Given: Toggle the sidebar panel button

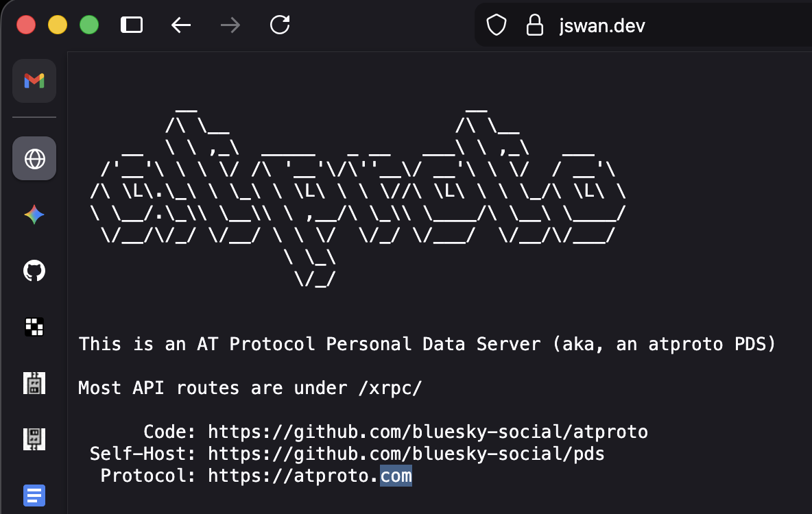Looking at the screenshot, I should point(131,25).
